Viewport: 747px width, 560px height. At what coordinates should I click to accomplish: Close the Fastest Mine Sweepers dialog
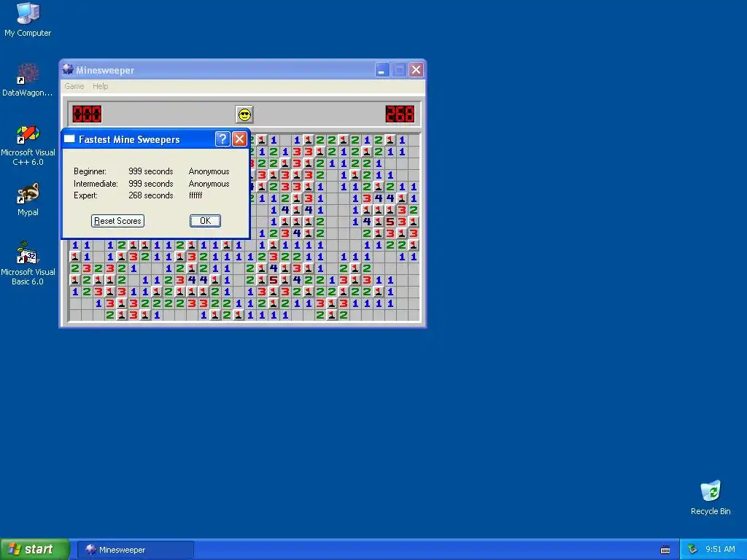pyautogui.click(x=239, y=139)
